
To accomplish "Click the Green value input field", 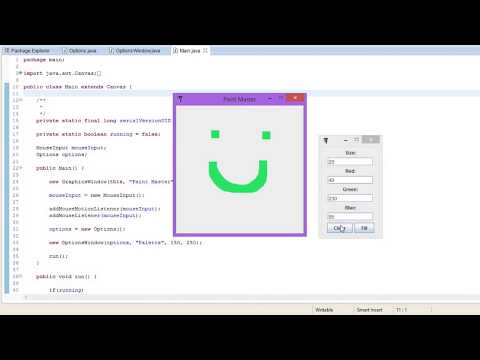I will tap(350, 198).
